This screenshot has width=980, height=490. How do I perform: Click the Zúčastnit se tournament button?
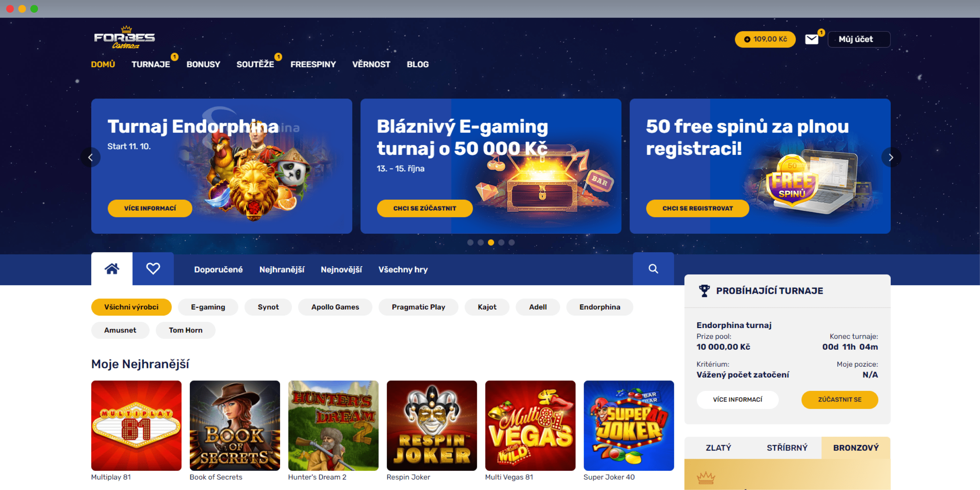pos(839,399)
